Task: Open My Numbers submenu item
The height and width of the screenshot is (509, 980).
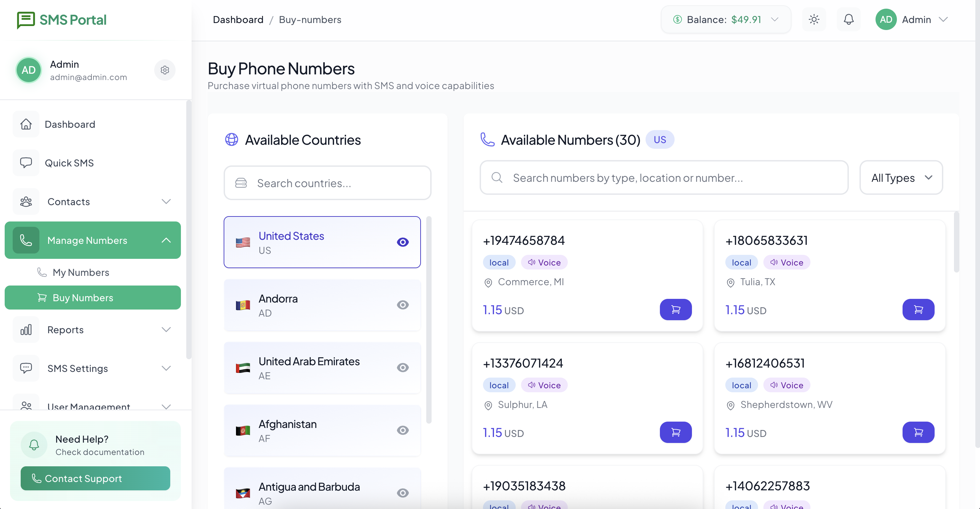Action: [x=81, y=273]
